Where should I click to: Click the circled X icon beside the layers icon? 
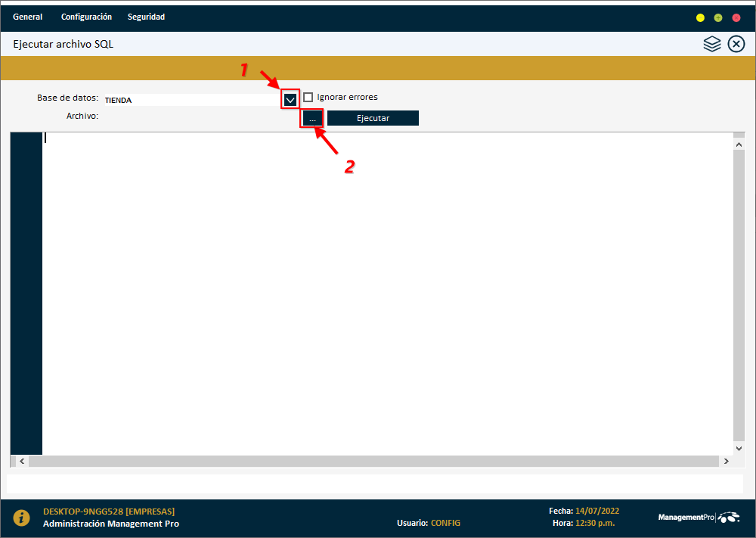736,44
